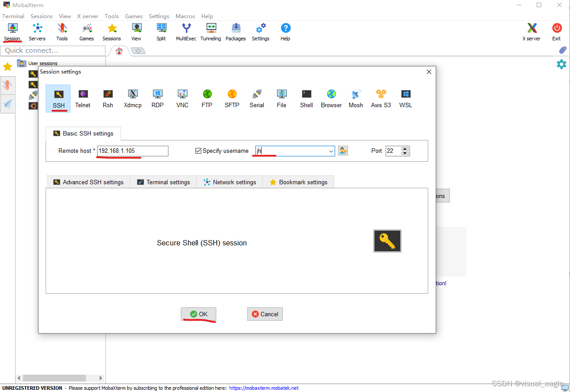Screen dimensions: 570x392
Task: Select the SSH session type
Action: click(59, 98)
